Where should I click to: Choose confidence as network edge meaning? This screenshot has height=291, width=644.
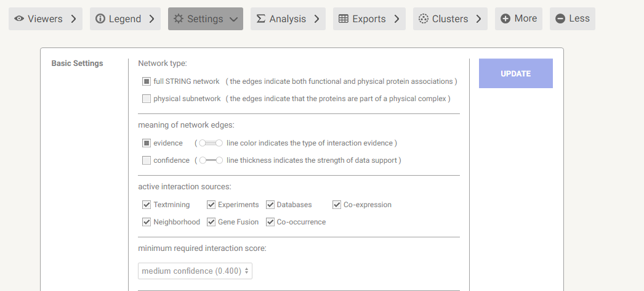pyautogui.click(x=147, y=160)
